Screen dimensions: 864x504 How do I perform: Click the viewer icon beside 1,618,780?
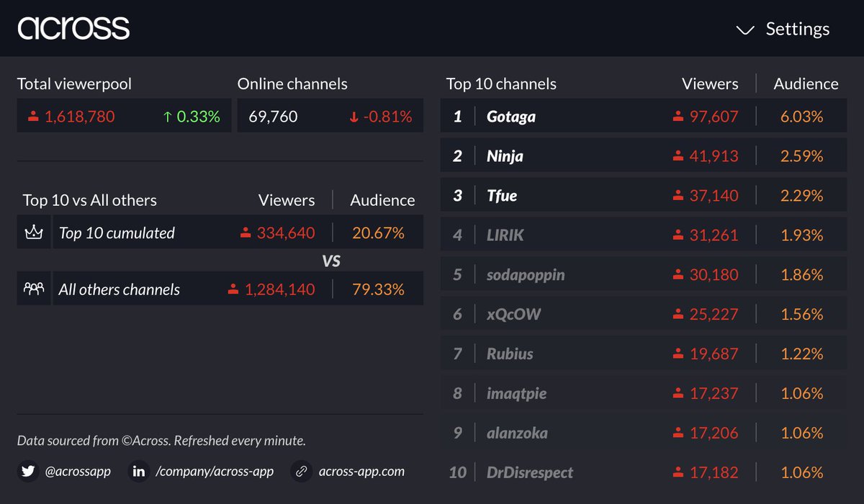tap(32, 117)
